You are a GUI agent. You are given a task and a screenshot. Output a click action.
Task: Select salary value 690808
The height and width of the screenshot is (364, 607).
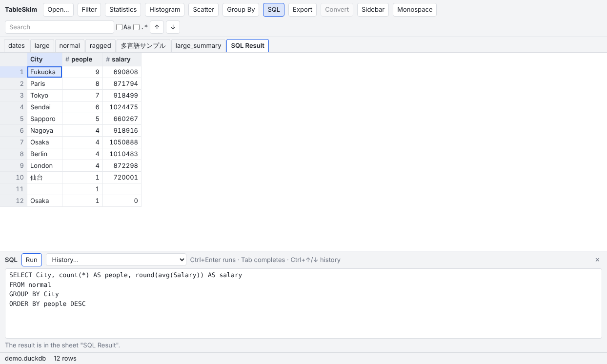(122, 72)
